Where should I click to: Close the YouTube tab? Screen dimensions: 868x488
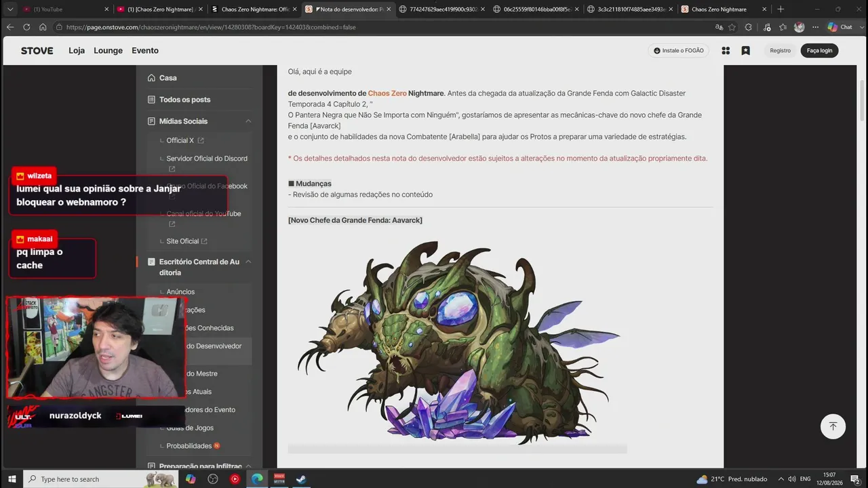click(x=107, y=9)
